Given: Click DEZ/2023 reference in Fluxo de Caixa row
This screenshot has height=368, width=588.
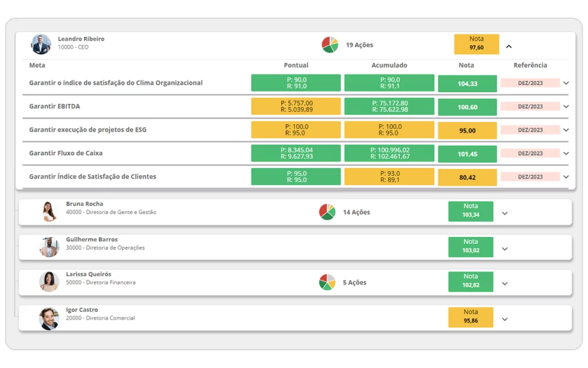Looking at the screenshot, I should pos(530,153).
